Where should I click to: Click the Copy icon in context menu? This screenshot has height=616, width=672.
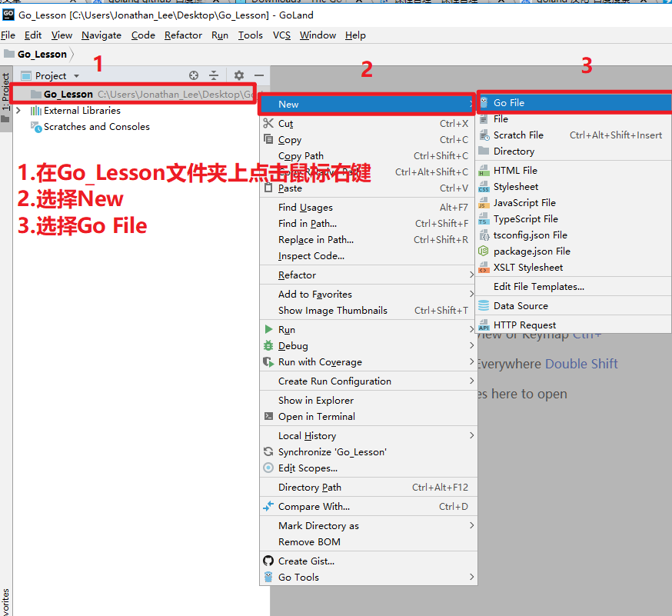tap(268, 139)
